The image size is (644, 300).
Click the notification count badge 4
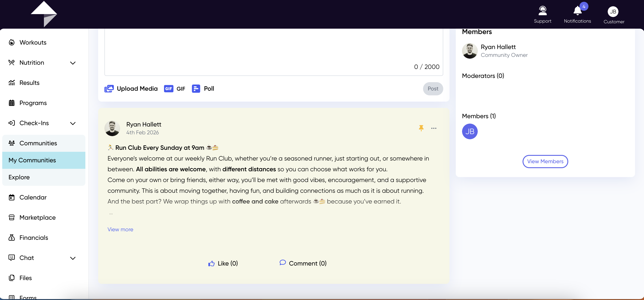584,6
